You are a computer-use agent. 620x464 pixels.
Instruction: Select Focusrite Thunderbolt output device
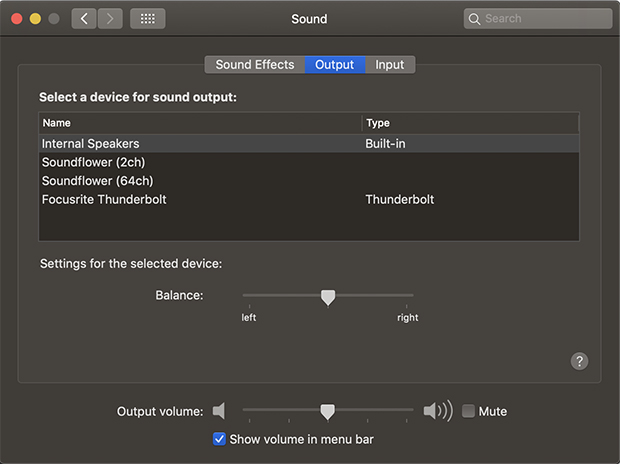tap(104, 200)
